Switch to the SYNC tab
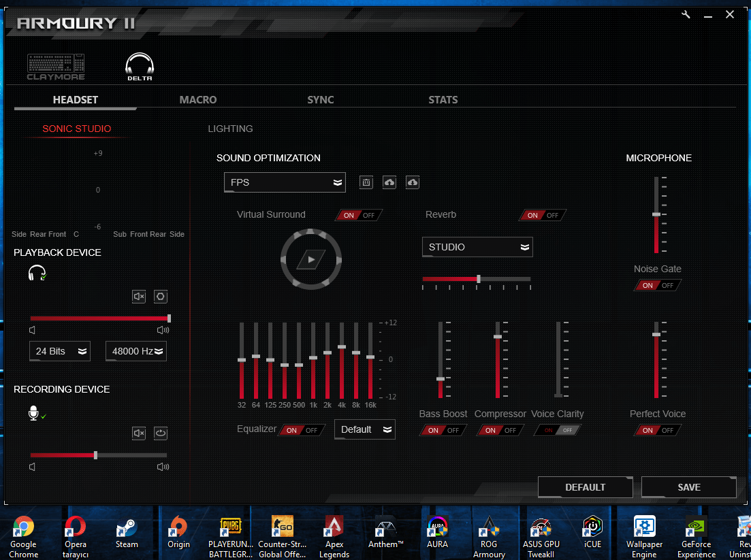Image resolution: width=751 pixels, height=560 pixels. click(x=321, y=99)
